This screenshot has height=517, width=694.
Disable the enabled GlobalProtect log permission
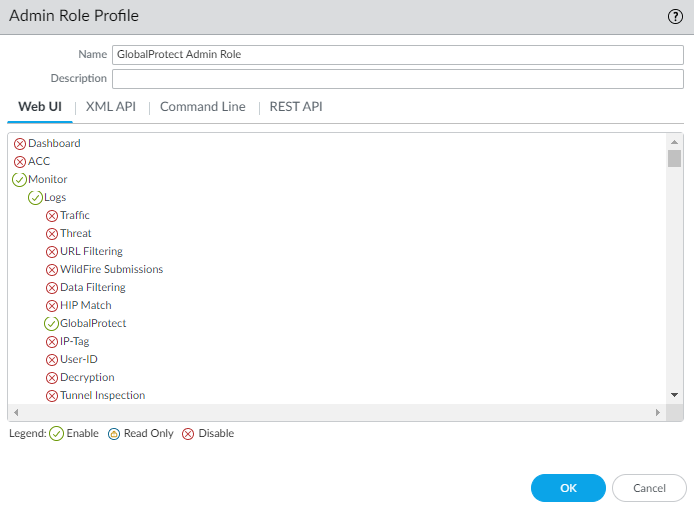point(52,324)
